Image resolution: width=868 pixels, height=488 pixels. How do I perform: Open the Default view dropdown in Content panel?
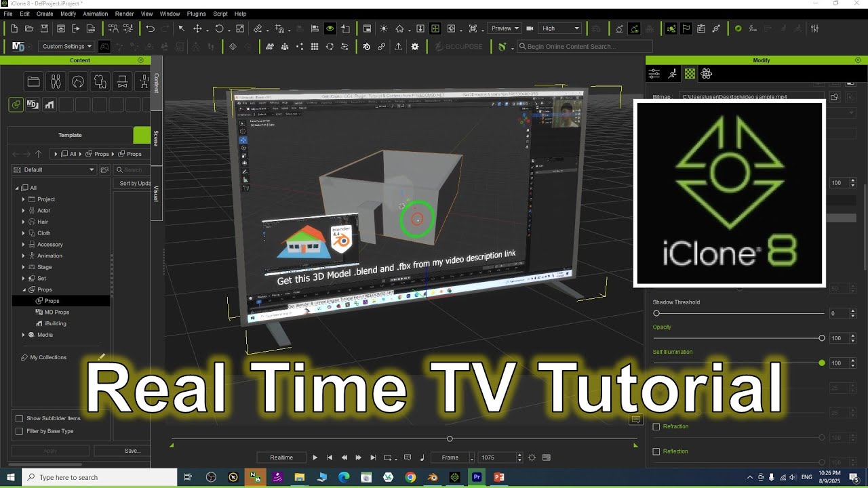(54, 169)
